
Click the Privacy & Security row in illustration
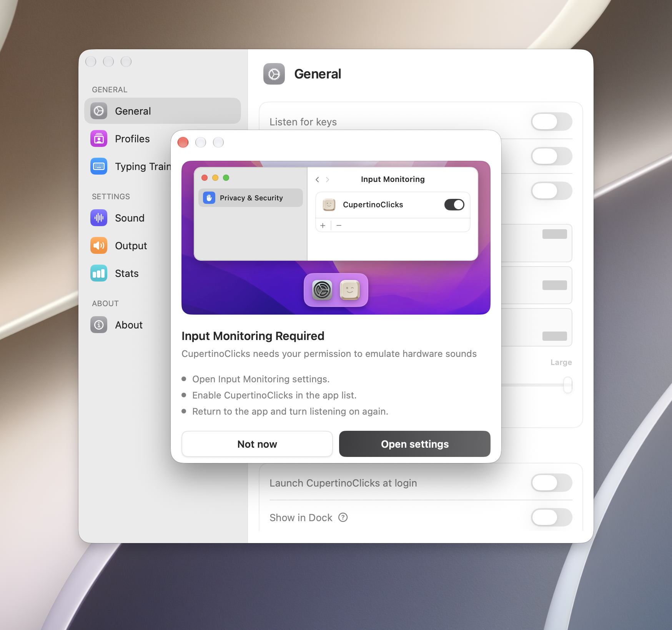[251, 198]
